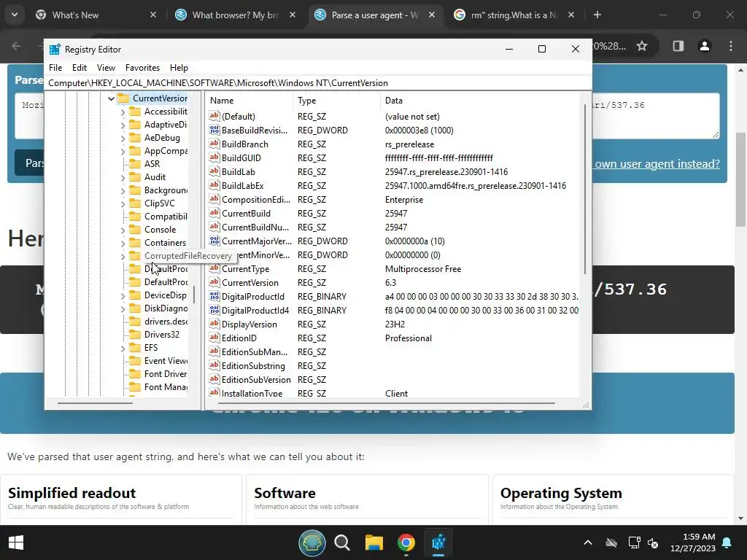Viewport: 747px width, 560px height.
Task: Click the BuildLab string value icon
Action: coord(214,171)
